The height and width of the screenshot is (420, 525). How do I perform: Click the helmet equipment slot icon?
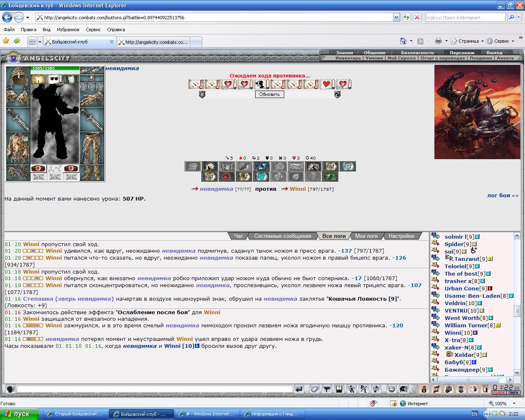pos(18,78)
